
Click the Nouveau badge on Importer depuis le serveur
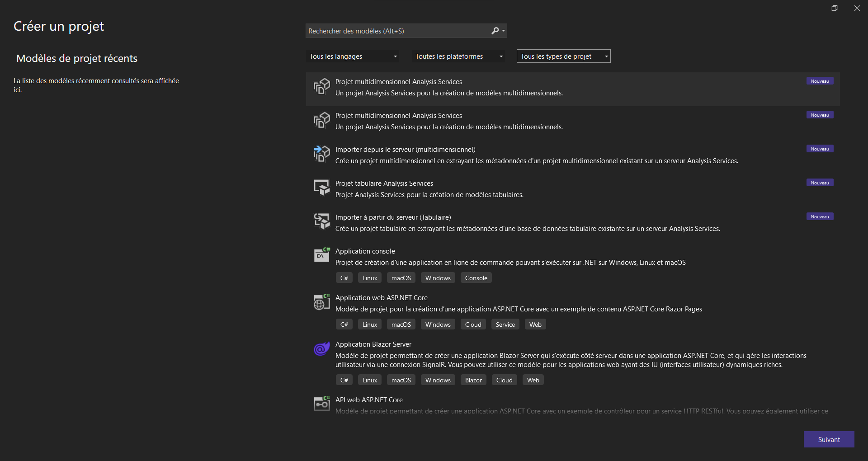(x=820, y=149)
